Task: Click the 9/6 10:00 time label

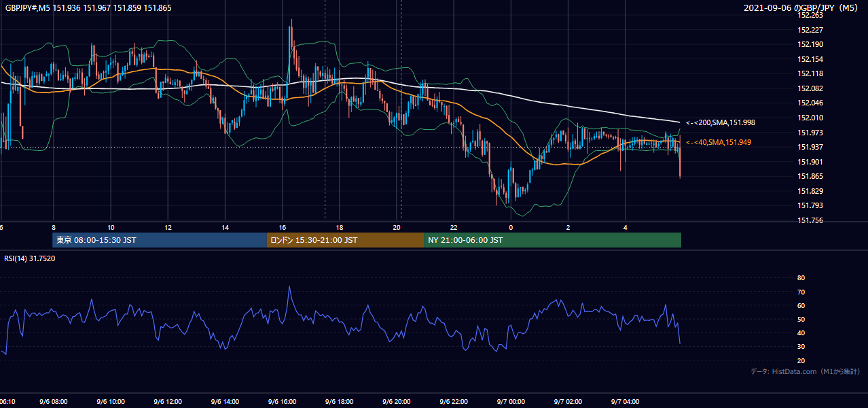Action: [x=110, y=402]
